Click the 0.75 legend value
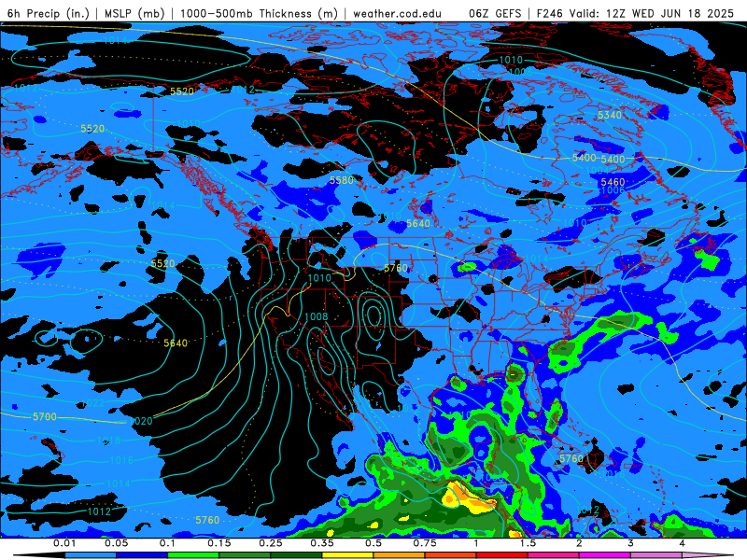 click(x=425, y=543)
